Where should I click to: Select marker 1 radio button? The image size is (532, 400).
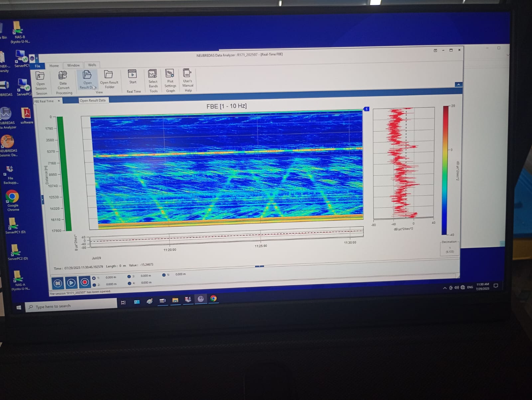tap(94, 278)
